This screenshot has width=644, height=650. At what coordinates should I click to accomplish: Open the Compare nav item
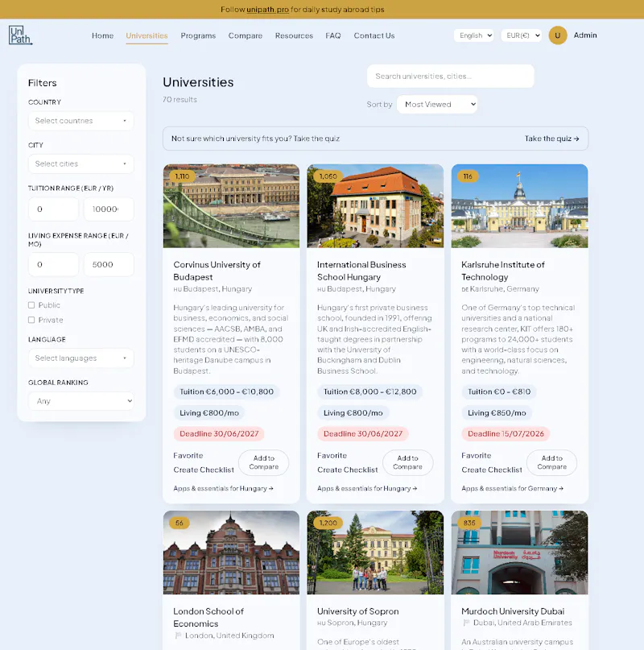[246, 35]
